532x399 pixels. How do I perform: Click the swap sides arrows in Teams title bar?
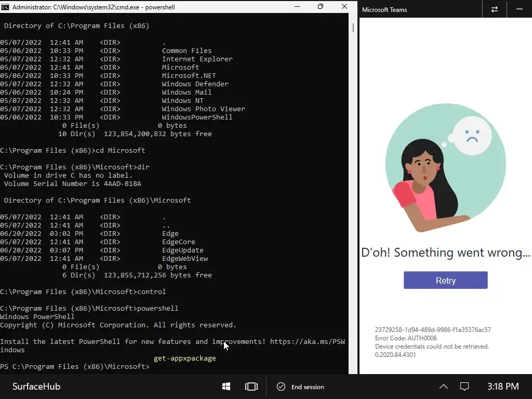point(495,9)
